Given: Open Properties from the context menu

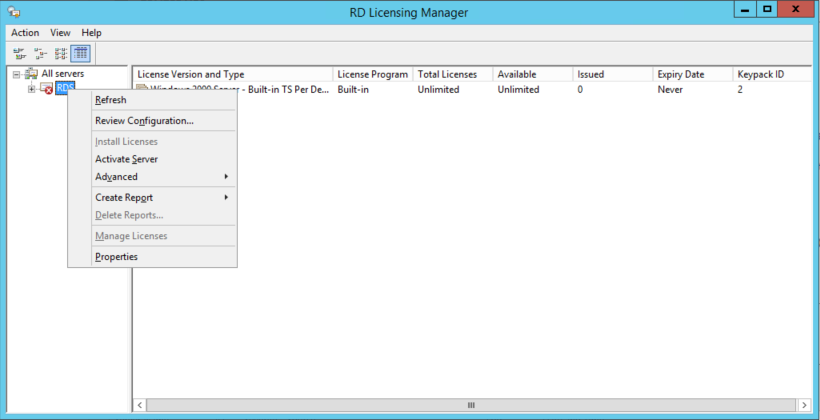Looking at the screenshot, I should 116,257.
